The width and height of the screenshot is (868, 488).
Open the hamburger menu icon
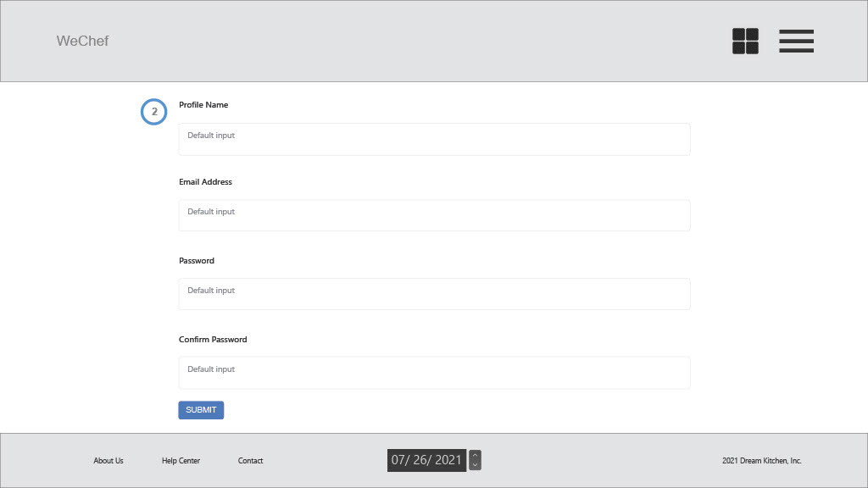(x=796, y=41)
